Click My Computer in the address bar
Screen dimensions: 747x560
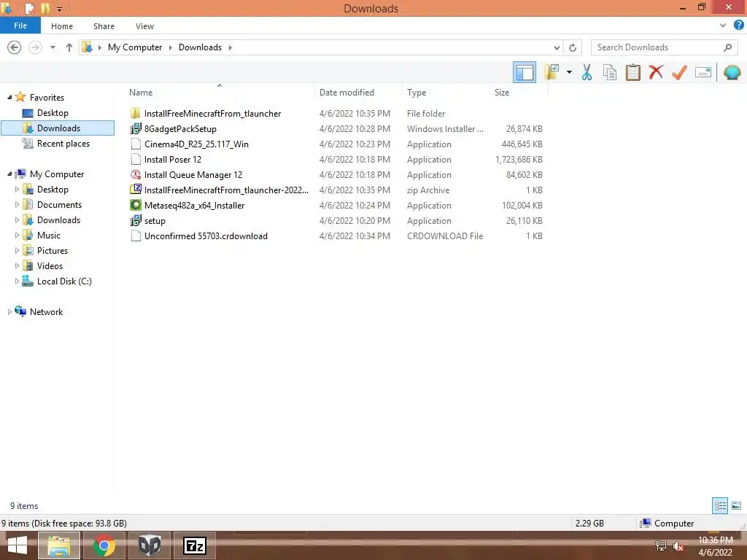[135, 47]
